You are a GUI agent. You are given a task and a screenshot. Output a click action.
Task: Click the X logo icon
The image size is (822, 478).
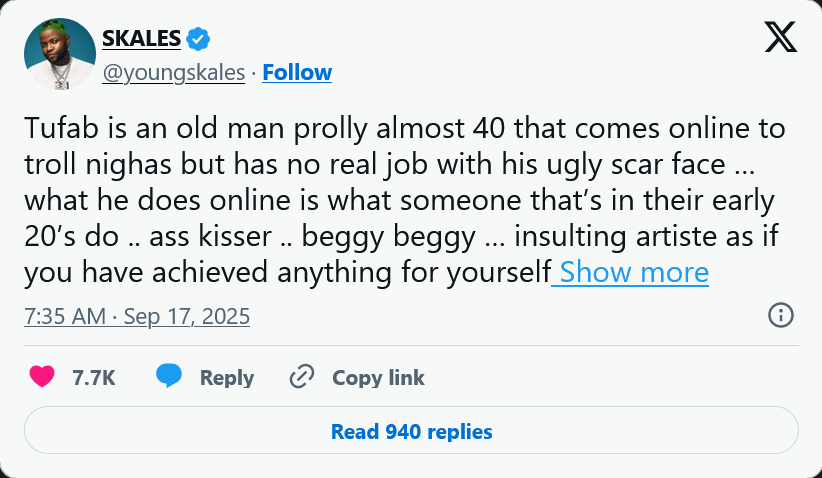click(780, 38)
